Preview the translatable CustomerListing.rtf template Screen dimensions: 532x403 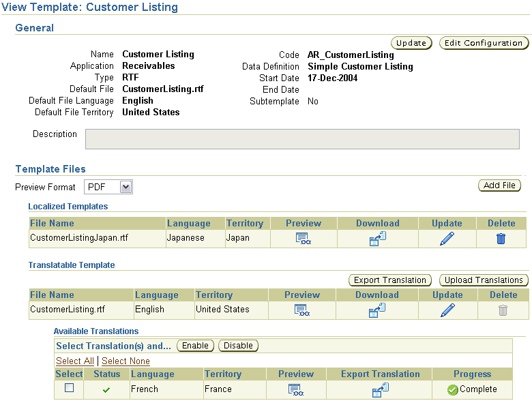click(302, 310)
